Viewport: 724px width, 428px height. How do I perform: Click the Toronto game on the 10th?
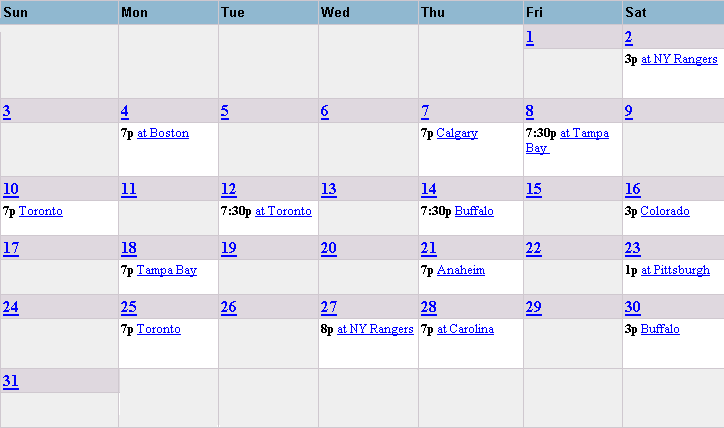41,211
